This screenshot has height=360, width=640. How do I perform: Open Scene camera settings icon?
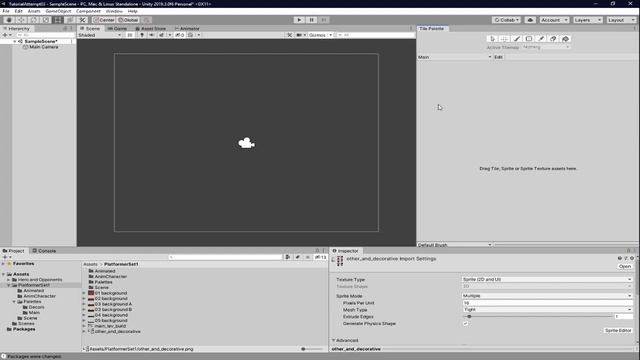[299, 35]
